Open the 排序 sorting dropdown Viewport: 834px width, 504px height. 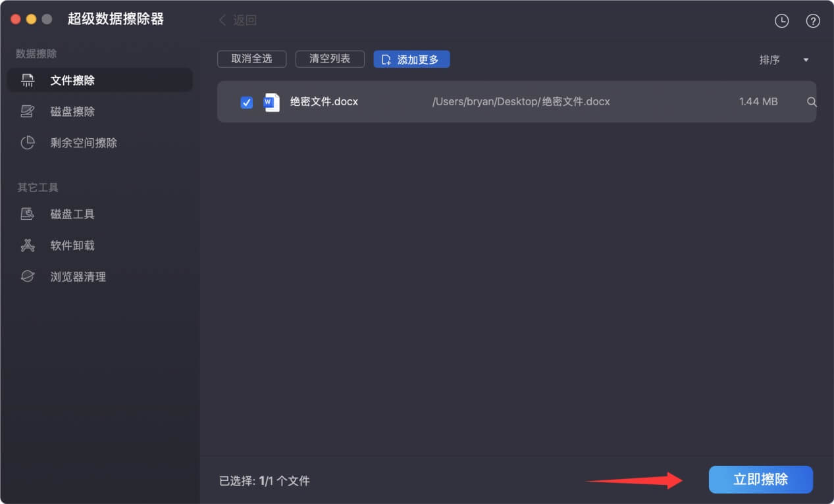coord(770,59)
